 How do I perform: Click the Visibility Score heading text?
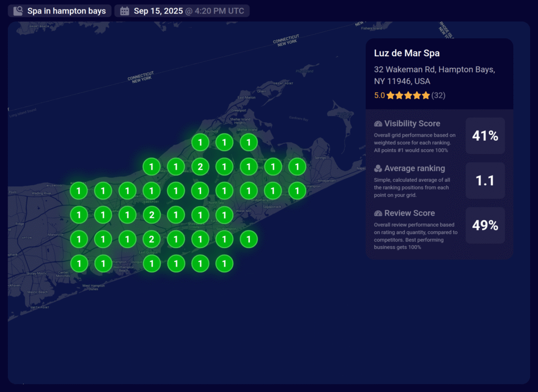click(x=412, y=124)
